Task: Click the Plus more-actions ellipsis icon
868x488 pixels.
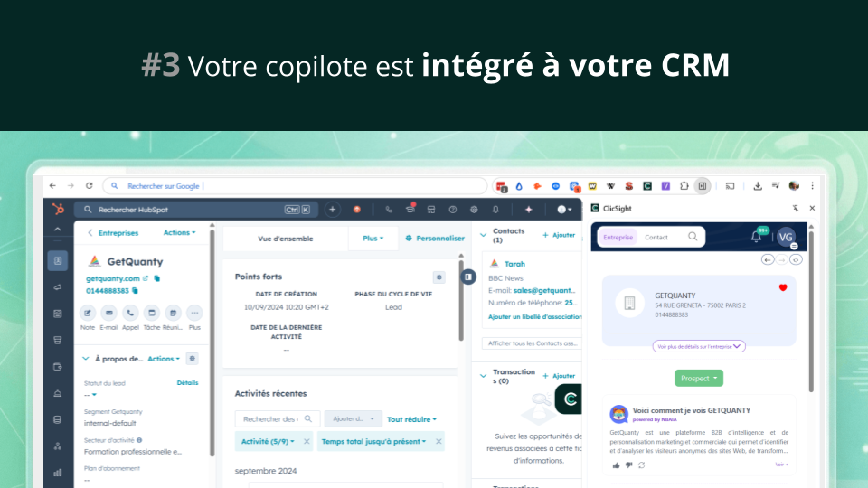Action: pyautogui.click(x=194, y=314)
